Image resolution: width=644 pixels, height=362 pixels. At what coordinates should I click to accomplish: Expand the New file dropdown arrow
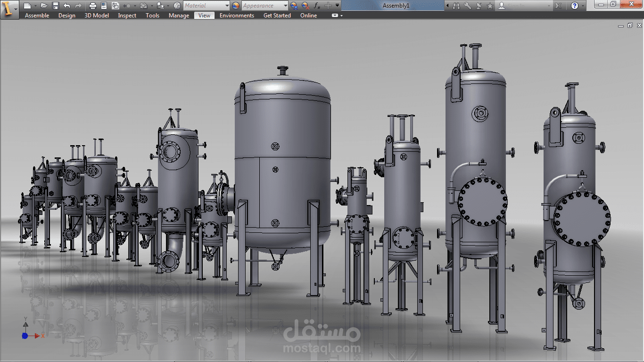coord(35,6)
